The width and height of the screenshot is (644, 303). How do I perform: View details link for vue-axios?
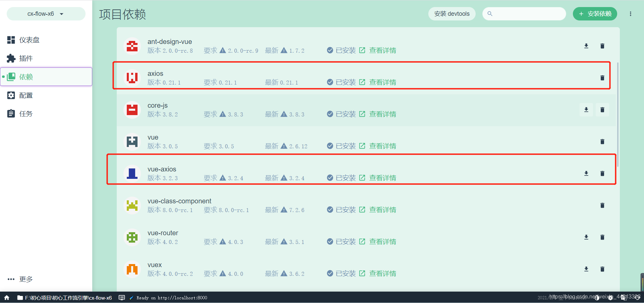click(x=378, y=178)
